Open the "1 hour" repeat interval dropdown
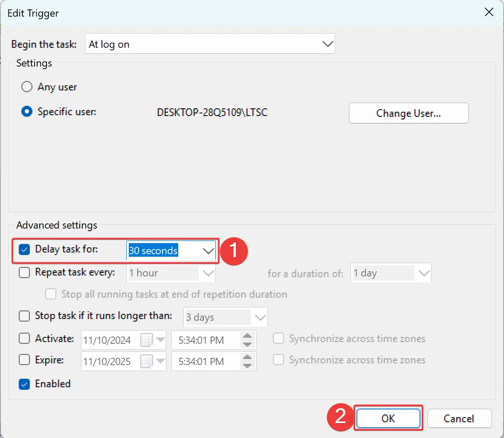Viewport: 504px width, 438px height. [x=208, y=273]
